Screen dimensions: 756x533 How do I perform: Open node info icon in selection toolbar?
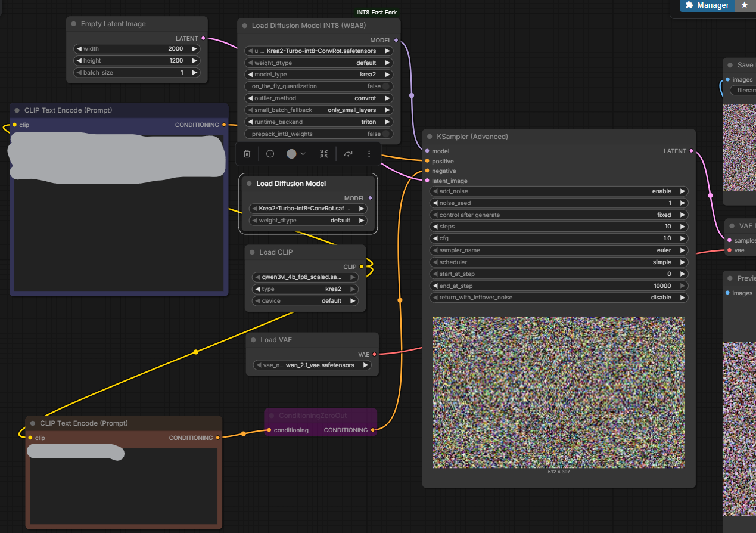pos(270,154)
